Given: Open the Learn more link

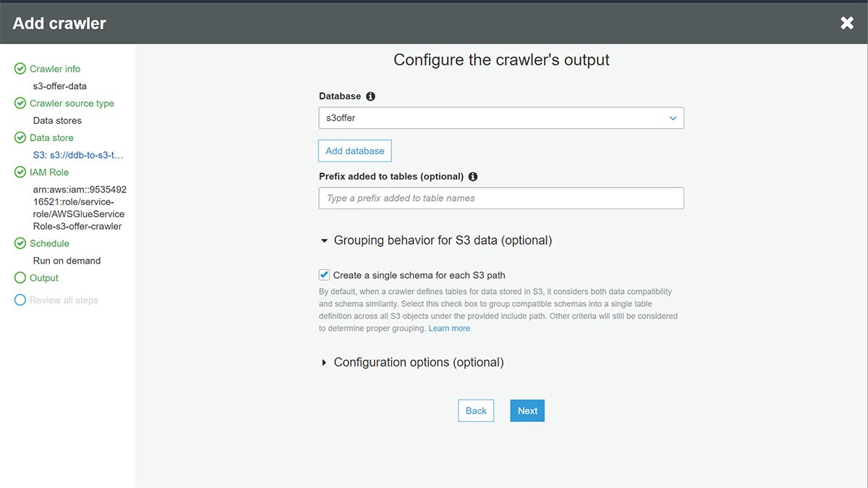Looking at the screenshot, I should [x=449, y=329].
